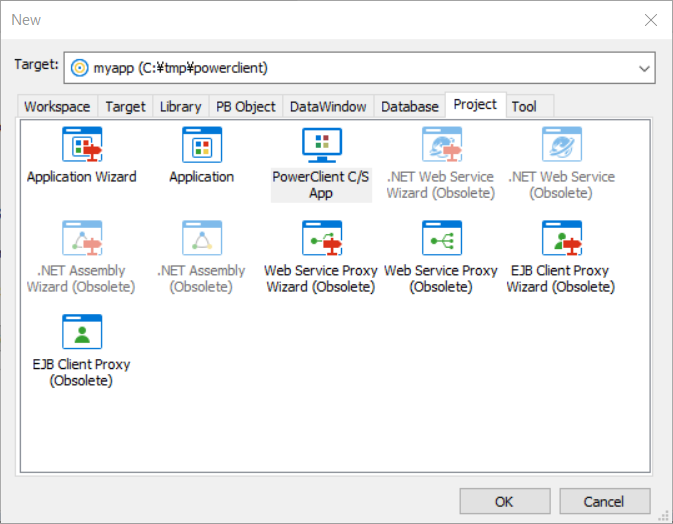Click the .NET Web Service (Obsolete) icon

pyautogui.click(x=561, y=146)
